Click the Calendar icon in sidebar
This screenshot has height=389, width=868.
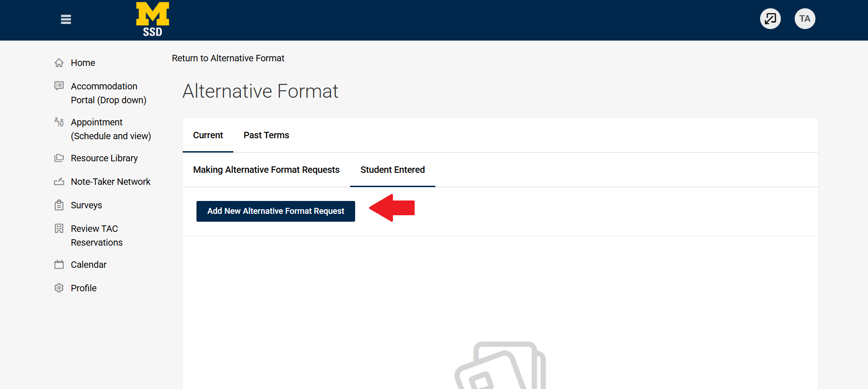tap(59, 264)
